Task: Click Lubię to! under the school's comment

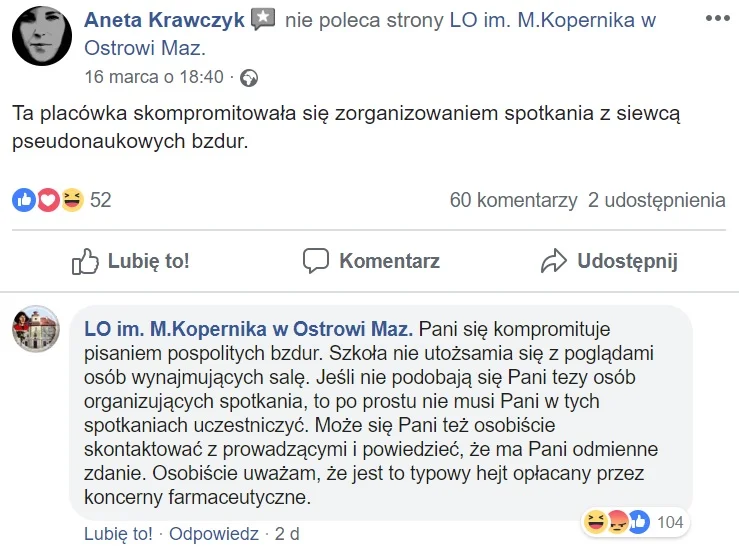Action: (x=118, y=534)
